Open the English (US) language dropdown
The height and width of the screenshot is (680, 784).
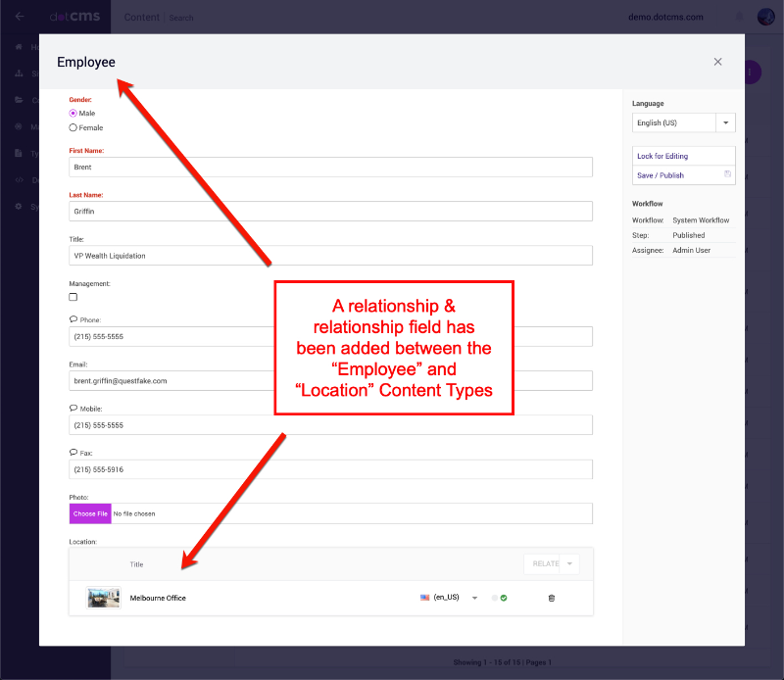(x=724, y=121)
